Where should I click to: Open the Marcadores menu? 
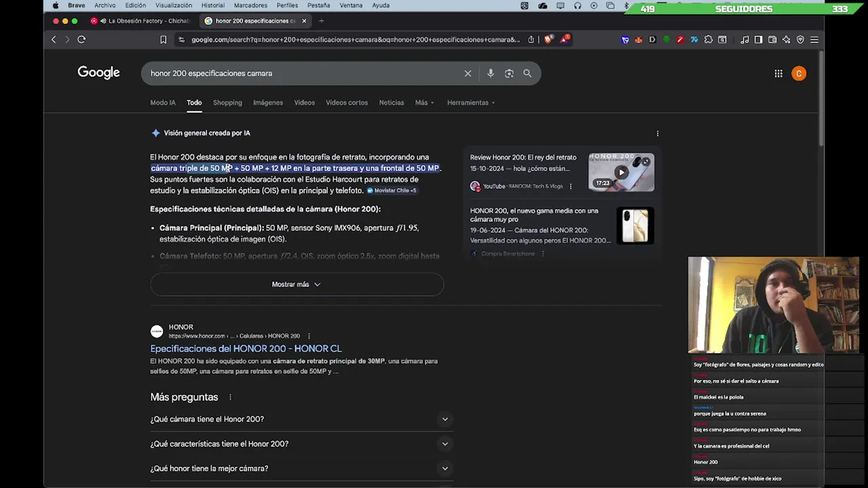pyautogui.click(x=250, y=5)
